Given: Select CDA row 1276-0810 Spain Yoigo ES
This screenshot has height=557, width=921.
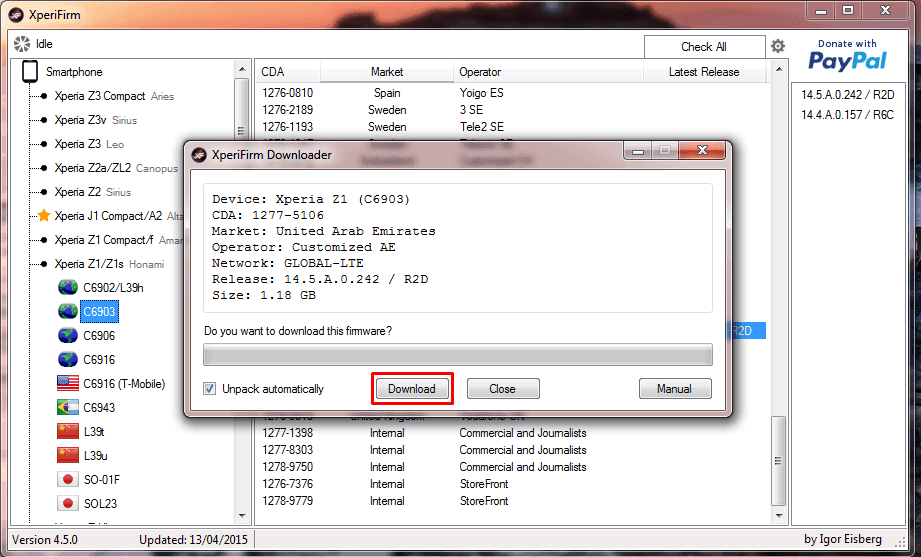Looking at the screenshot, I should [511, 93].
